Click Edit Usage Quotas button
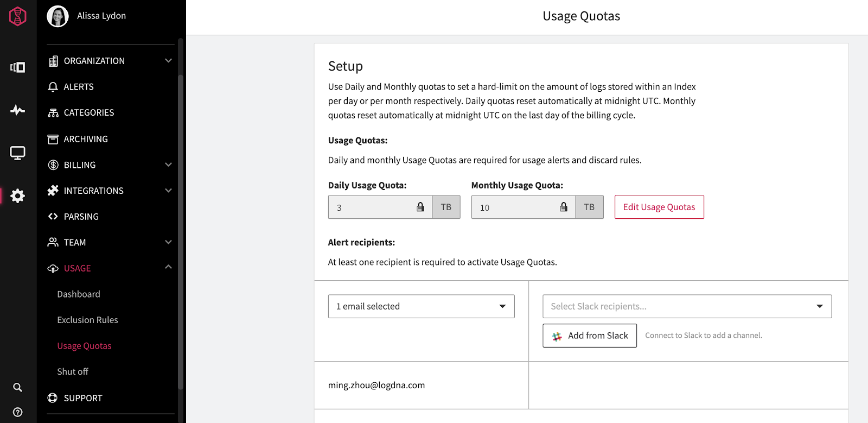 pos(659,207)
